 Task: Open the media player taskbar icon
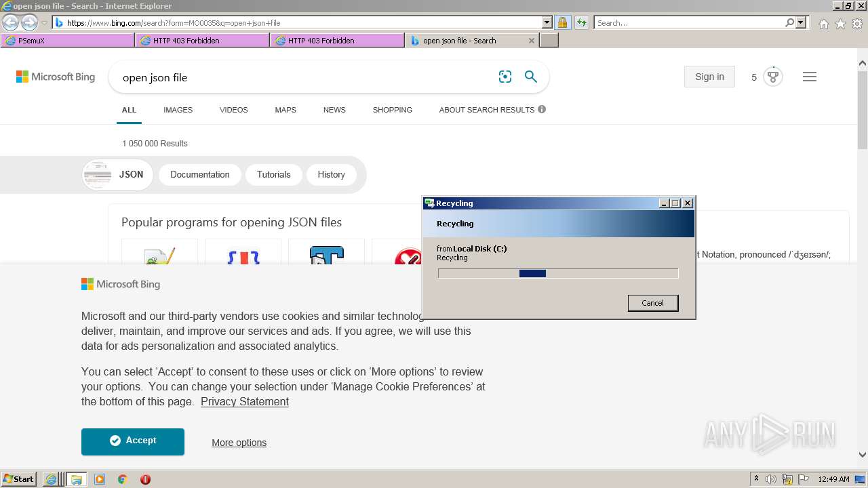pos(100,479)
